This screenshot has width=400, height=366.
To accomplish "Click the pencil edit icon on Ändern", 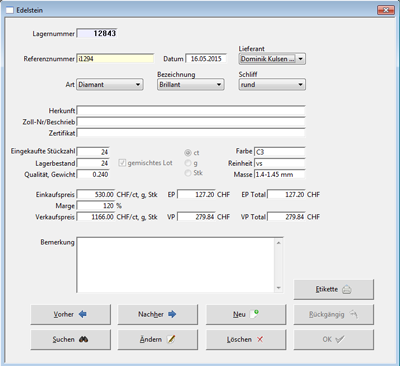I will [171, 339].
